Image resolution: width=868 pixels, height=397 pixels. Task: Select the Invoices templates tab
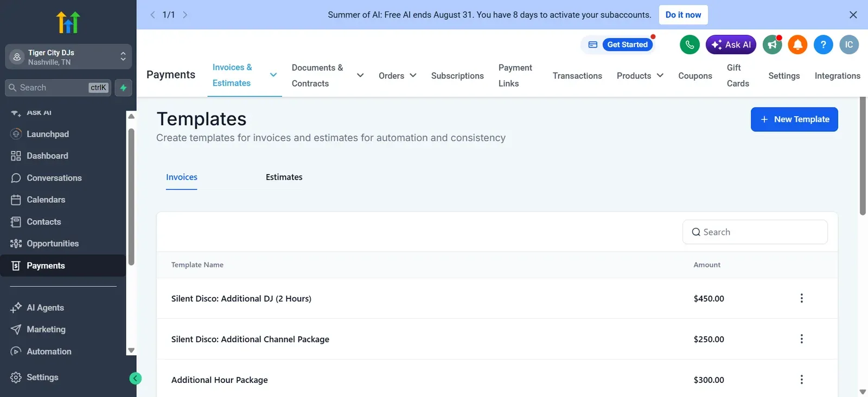pyautogui.click(x=182, y=177)
